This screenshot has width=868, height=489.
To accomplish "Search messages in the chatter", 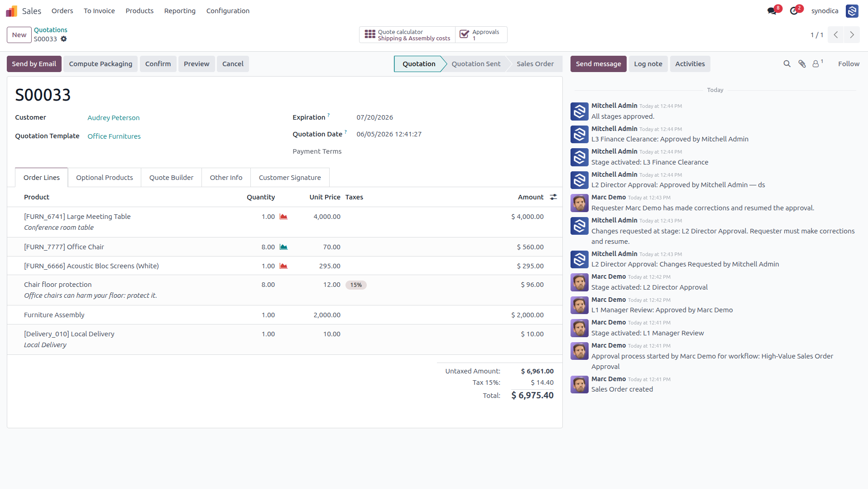I will point(787,64).
